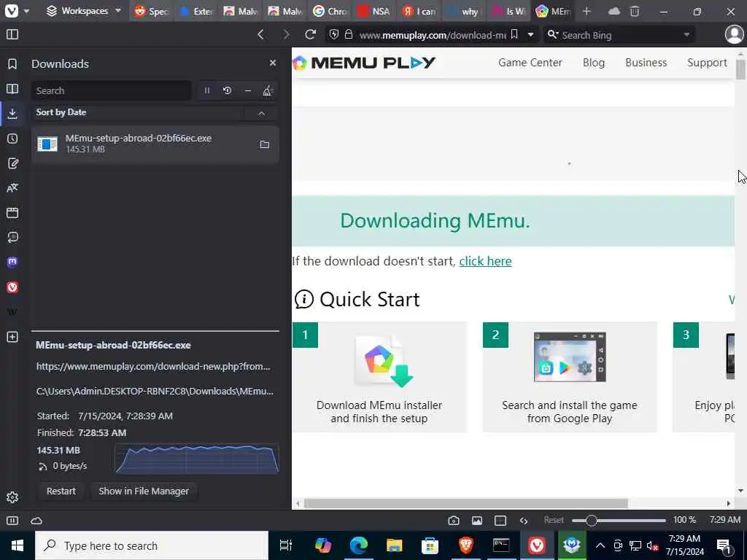View site info via lock icon
Screen dimensions: 747x560
349,34
